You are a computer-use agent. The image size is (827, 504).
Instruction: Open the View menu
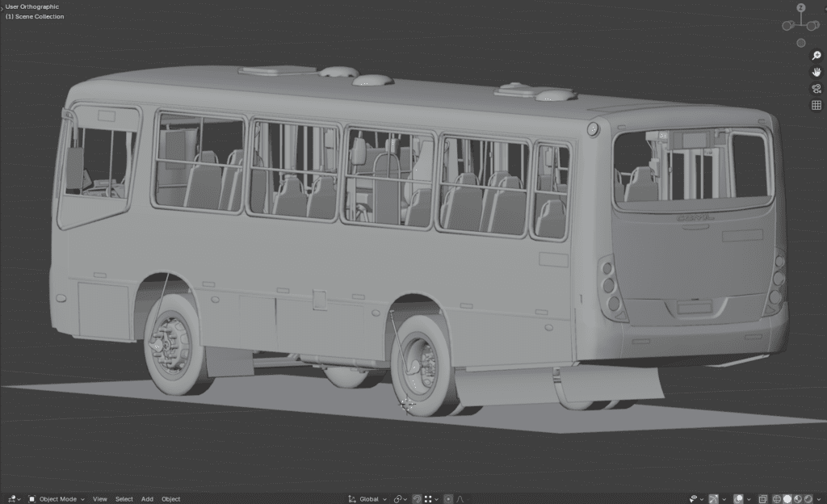(99, 499)
